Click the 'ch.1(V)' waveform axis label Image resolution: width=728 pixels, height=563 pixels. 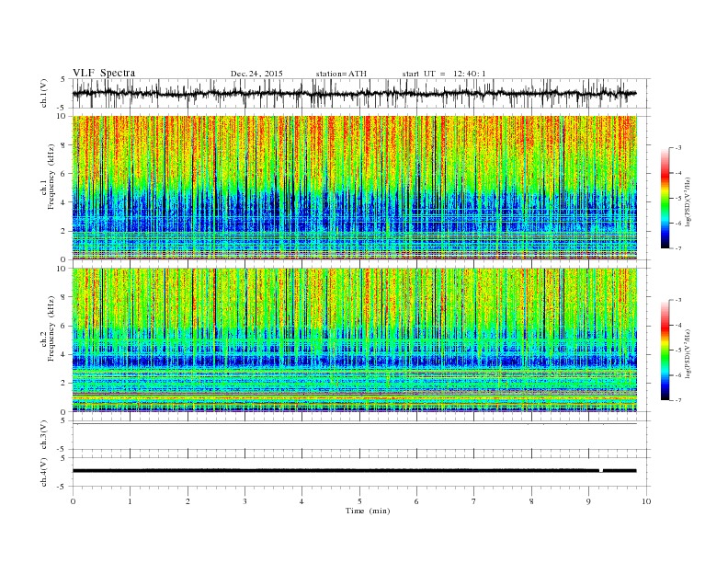(44, 93)
